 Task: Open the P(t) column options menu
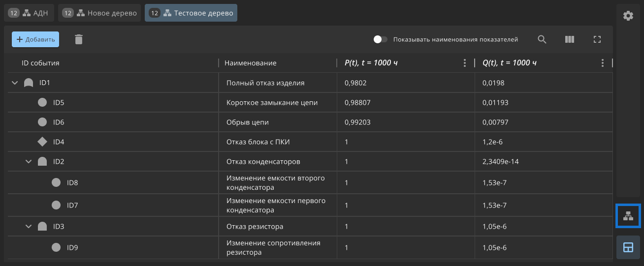tap(464, 63)
